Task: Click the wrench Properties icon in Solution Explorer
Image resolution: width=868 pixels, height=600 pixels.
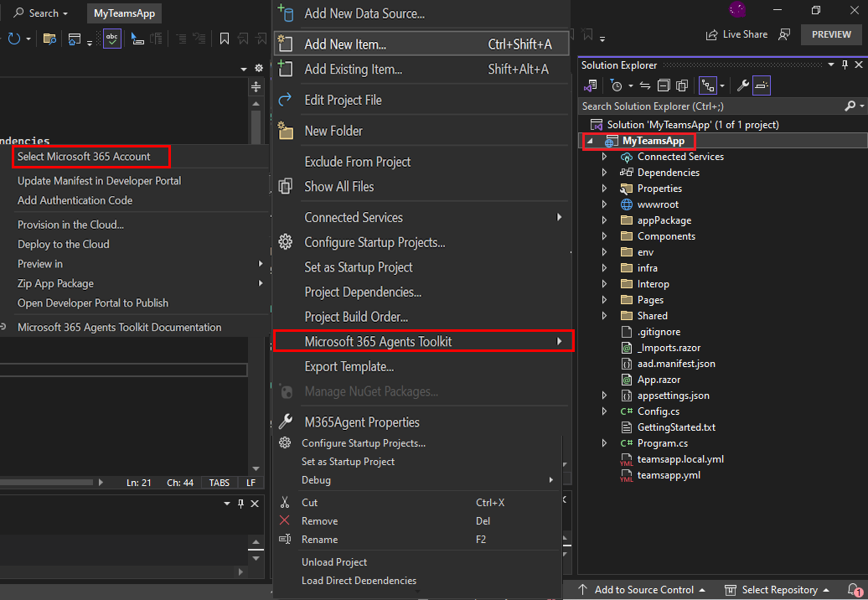Action: click(743, 85)
